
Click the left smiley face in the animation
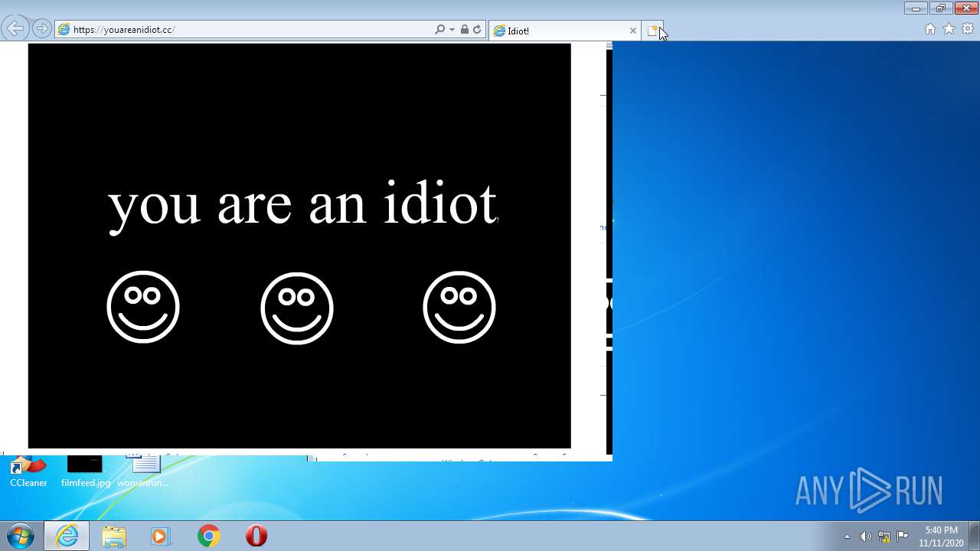coord(143,307)
